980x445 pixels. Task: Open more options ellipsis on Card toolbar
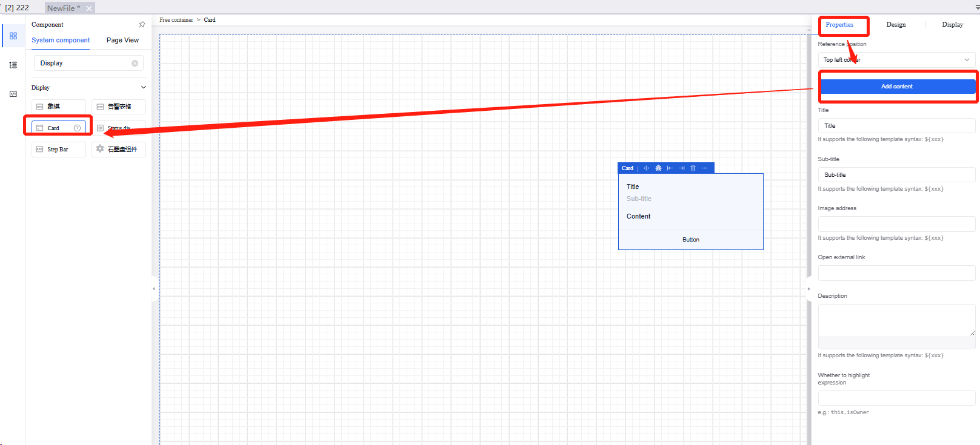(704, 168)
